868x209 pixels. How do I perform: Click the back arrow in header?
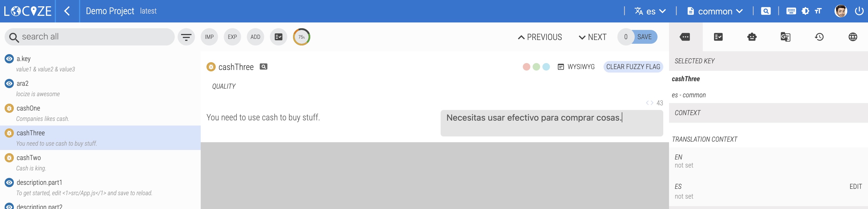pyautogui.click(x=67, y=11)
